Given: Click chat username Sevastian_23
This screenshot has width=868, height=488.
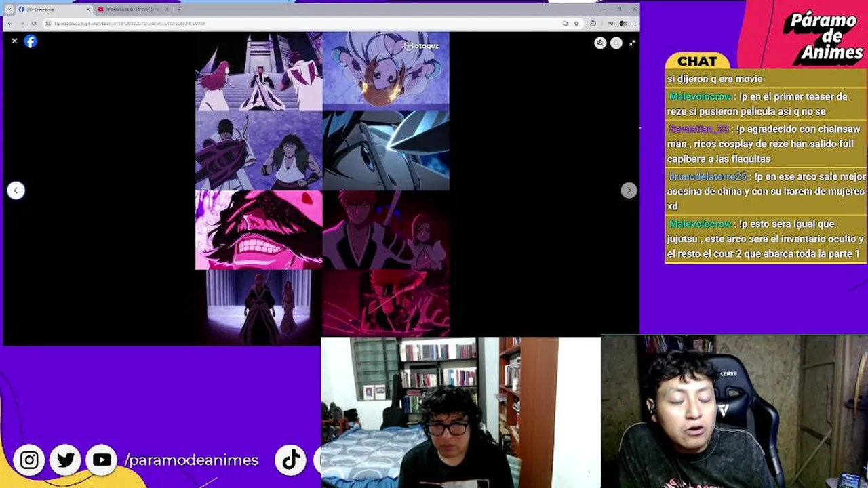Looking at the screenshot, I should 698,129.
